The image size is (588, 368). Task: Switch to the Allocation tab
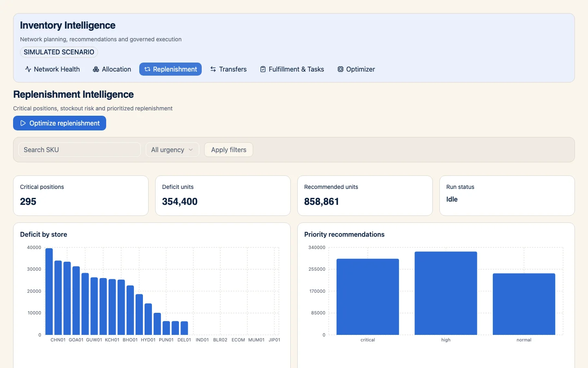(112, 69)
